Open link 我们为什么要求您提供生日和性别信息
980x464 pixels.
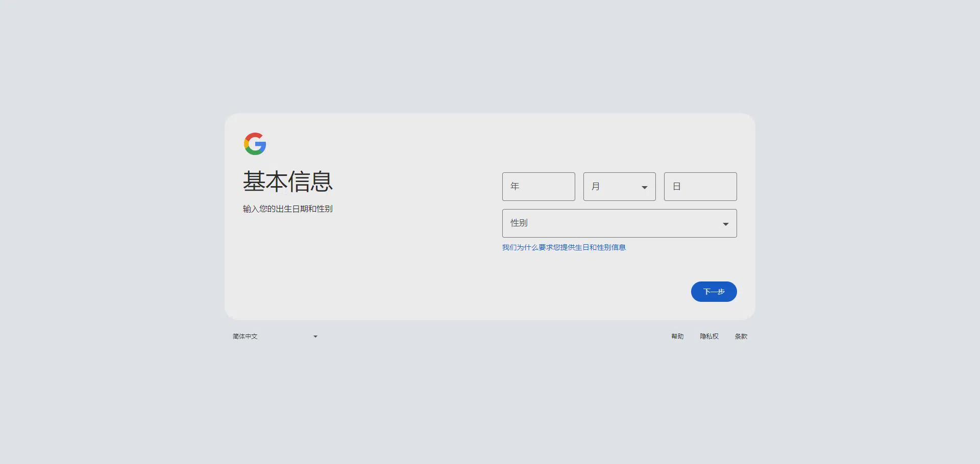coord(564,247)
